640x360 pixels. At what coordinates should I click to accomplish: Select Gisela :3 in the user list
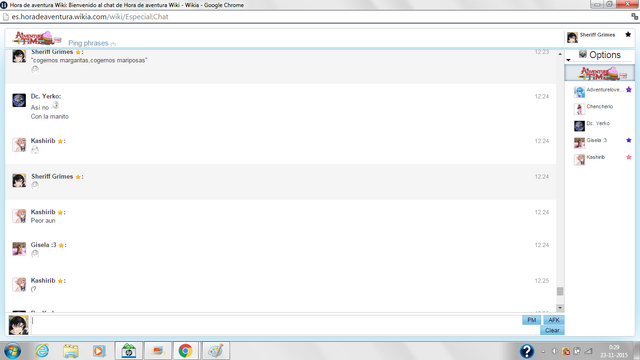tap(596, 140)
